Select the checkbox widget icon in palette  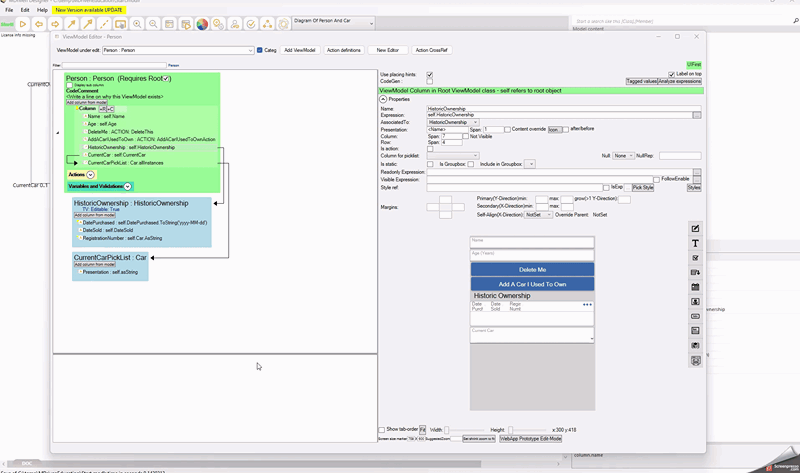tap(696, 258)
